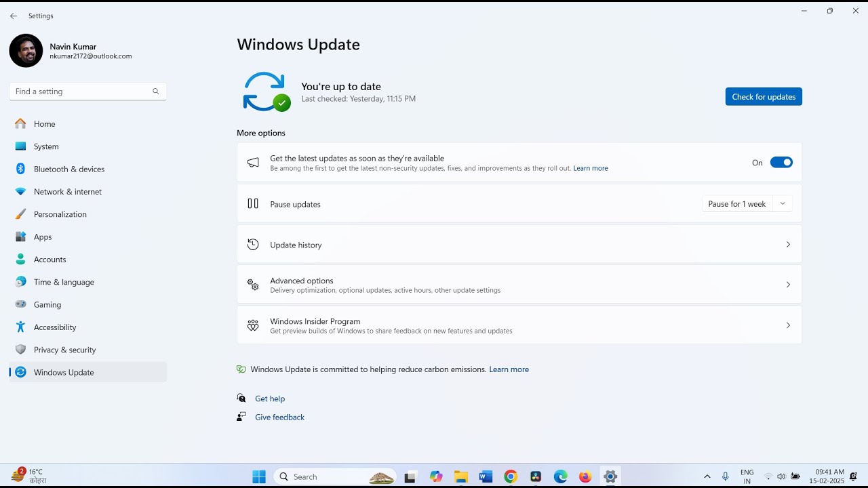Open Update history chevron

point(788,245)
